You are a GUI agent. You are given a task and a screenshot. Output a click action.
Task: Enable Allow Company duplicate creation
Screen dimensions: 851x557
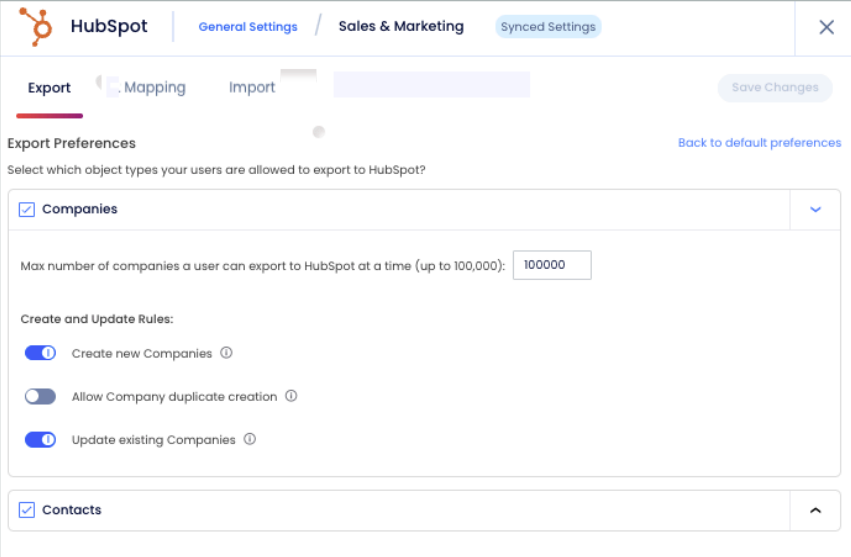(40, 396)
